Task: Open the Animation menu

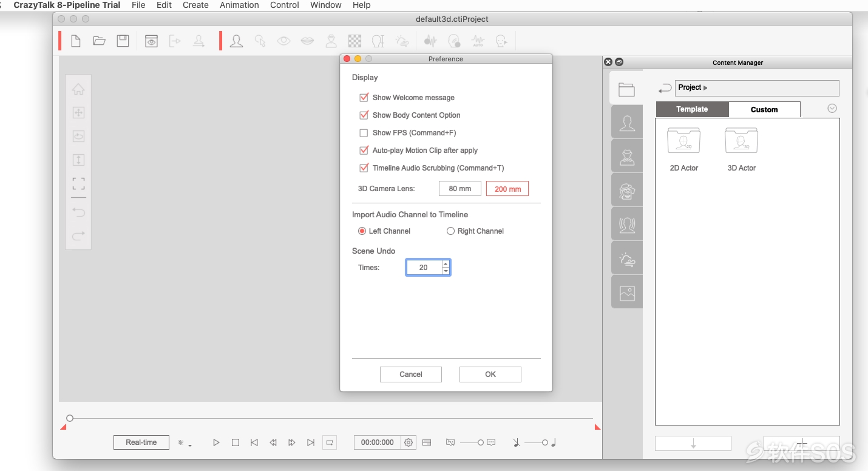Action: [239, 5]
